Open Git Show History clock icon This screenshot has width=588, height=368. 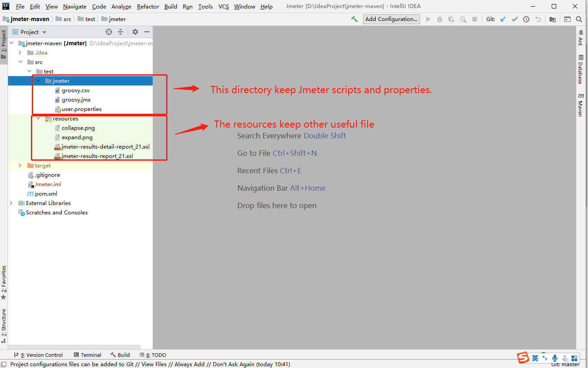click(x=526, y=19)
